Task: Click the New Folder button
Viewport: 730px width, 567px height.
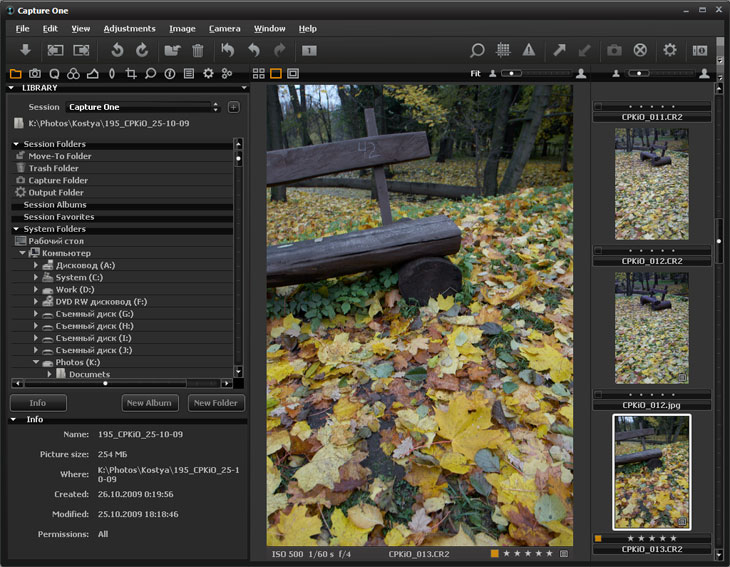Action: point(215,403)
